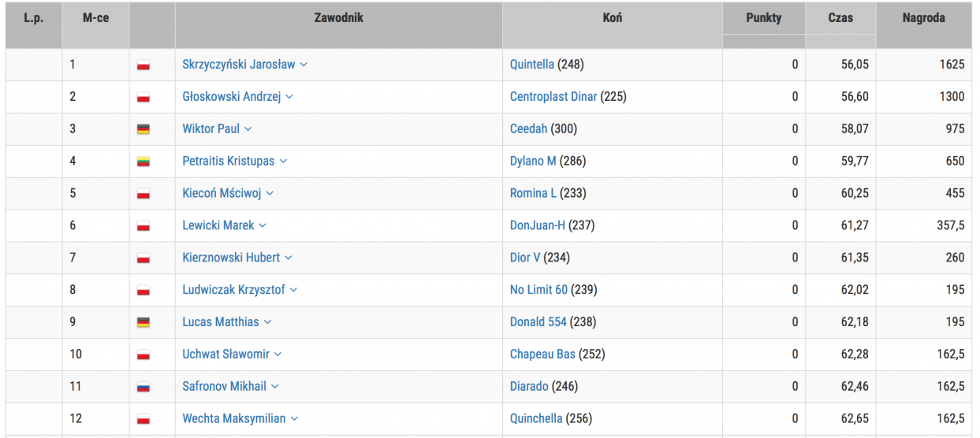
Task: Click the Polish flag beside Skrzyczyński Jarosław
Action: click(143, 65)
